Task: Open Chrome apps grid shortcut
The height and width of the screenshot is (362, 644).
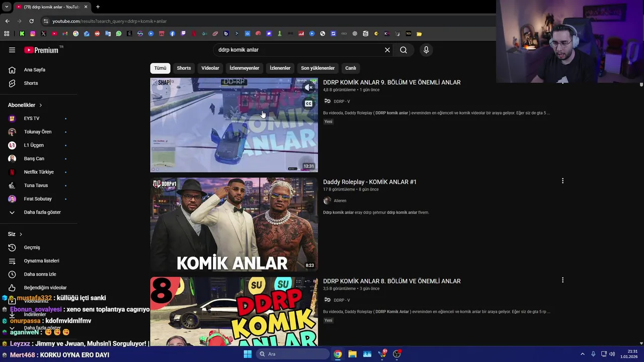Action: (7, 34)
